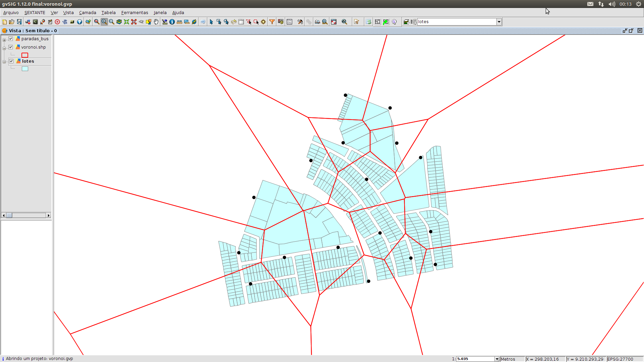Disable visibility of voronoi.shp layer
The width and height of the screenshot is (644, 362).
point(10,47)
